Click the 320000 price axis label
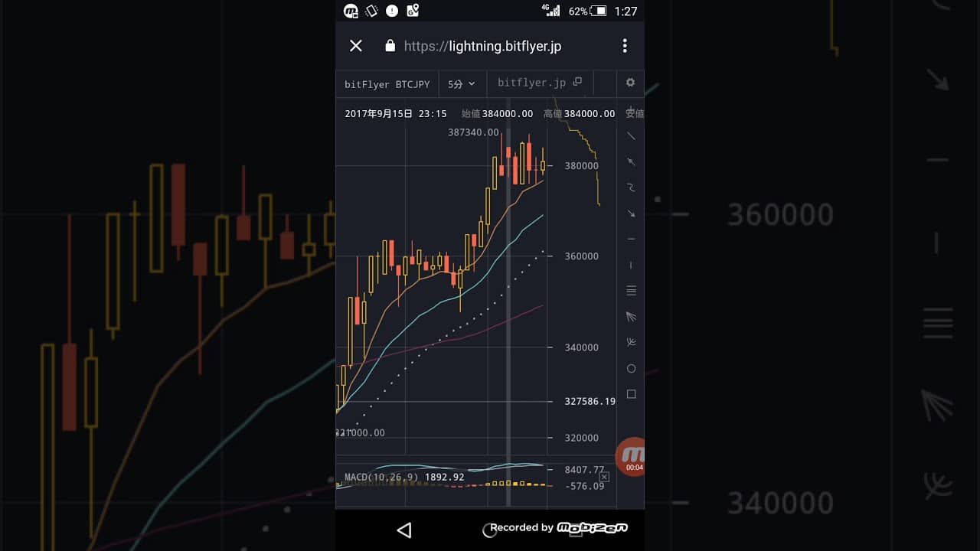Viewport: 980px width, 551px height. 582,438
